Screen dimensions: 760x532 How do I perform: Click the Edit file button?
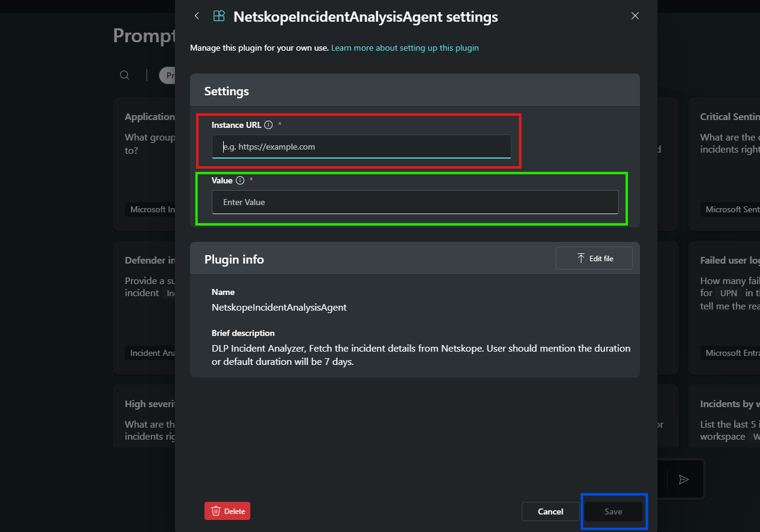(594, 258)
